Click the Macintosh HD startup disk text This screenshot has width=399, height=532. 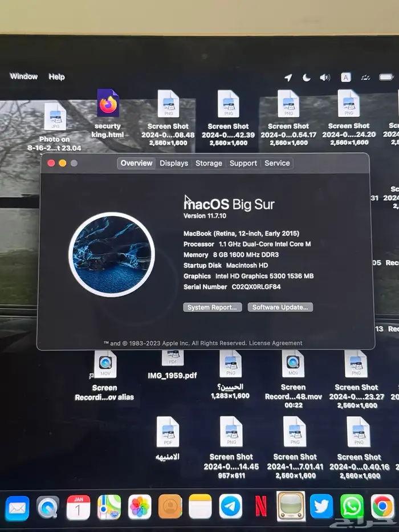tap(247, 265)
